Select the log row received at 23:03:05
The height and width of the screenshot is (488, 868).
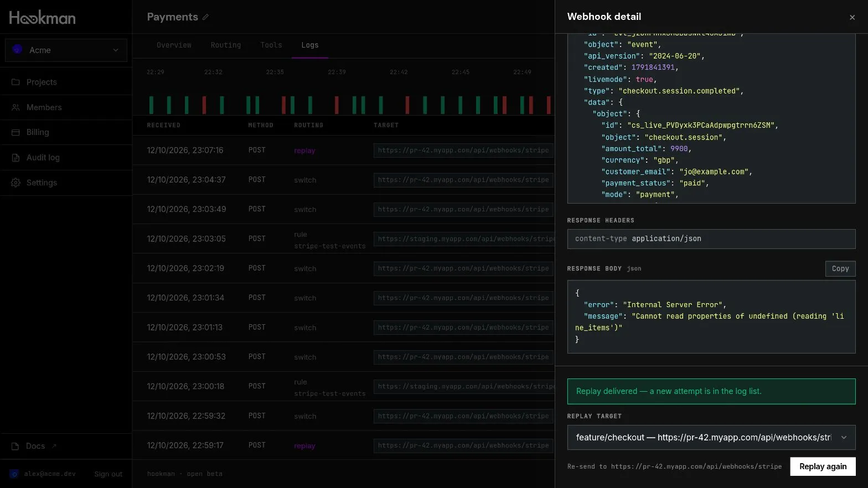coord(344,238)
